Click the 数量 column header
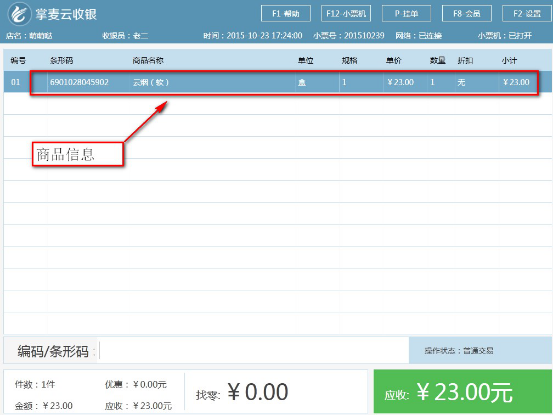Screen dimensions: 554x416 coord(437,60)
